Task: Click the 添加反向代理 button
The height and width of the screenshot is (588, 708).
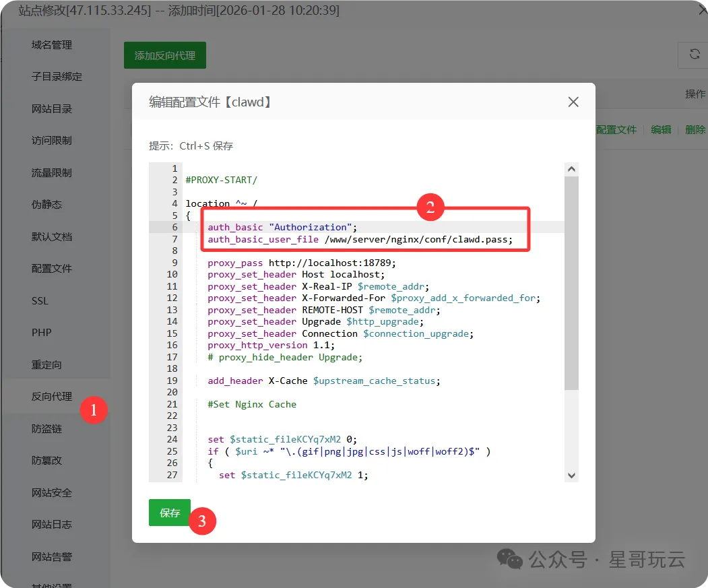Action: pyautogui.click(x=164, y=55)
